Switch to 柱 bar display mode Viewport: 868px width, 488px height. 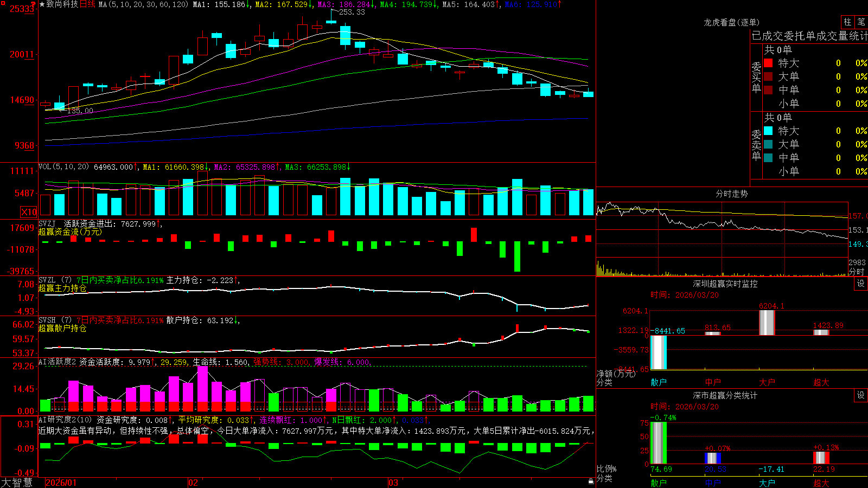pyautogui.click(x=847, y=22)
